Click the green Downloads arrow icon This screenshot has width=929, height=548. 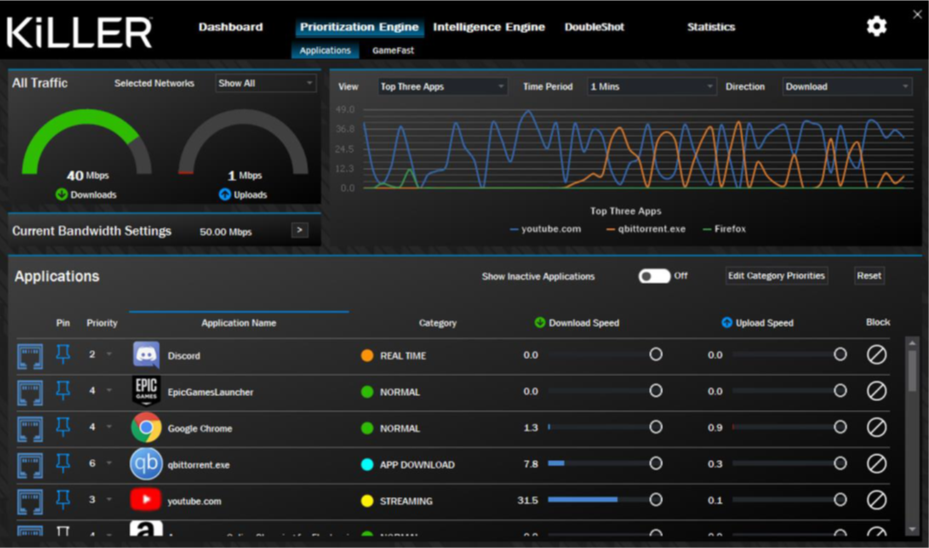[x=62, y=194]
